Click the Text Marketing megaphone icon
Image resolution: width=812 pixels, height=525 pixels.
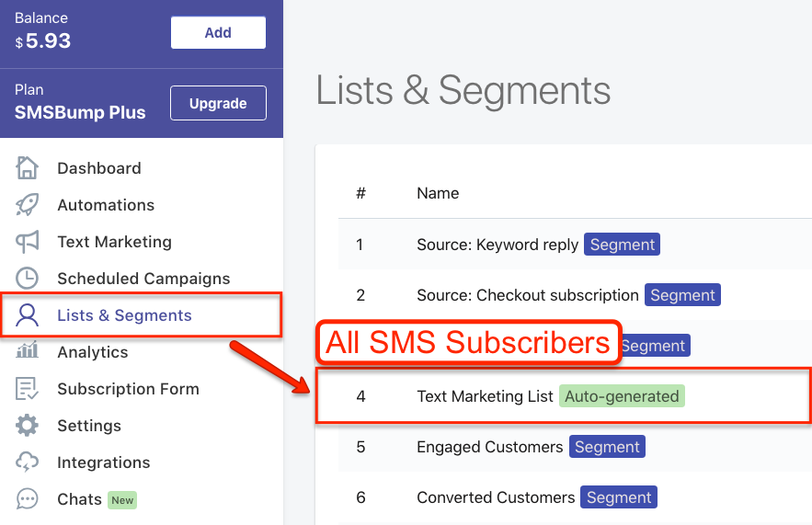27,241
